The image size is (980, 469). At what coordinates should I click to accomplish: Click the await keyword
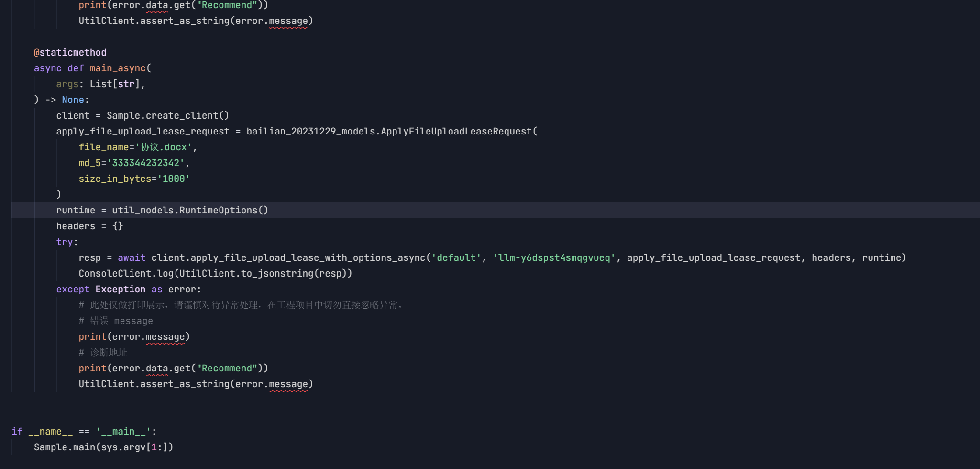tap(132, 257)
